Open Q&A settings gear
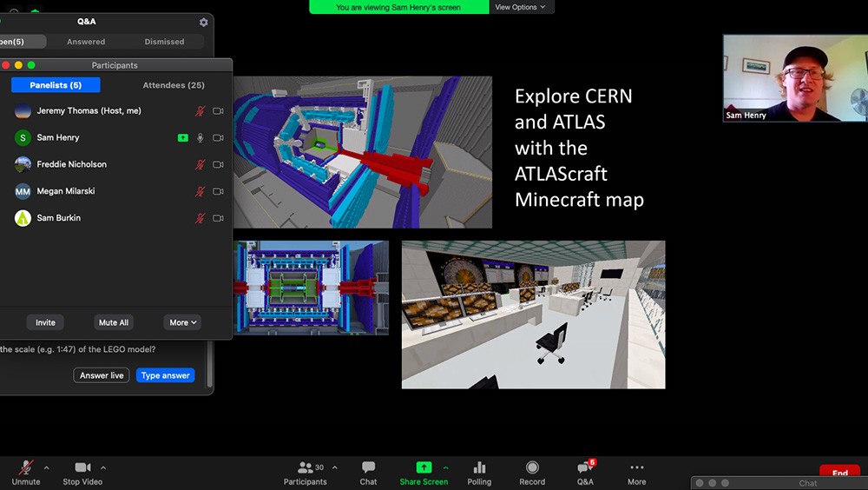Screen dimensions: 868x490 tap(204, 23)
